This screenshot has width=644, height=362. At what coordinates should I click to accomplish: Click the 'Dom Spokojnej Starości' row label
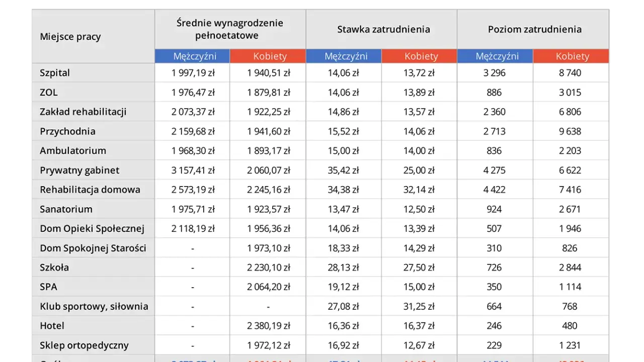[93, 248]
